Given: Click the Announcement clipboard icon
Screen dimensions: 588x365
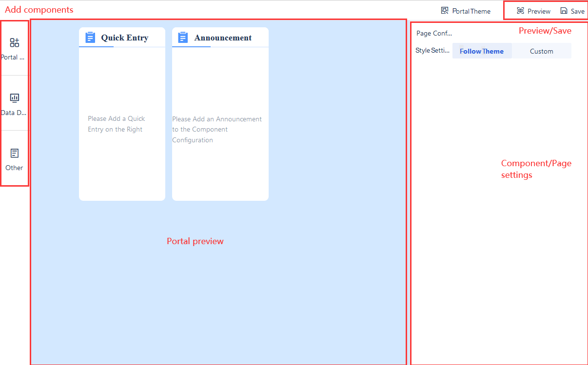Looking at the screenshot, I should 183,37.
